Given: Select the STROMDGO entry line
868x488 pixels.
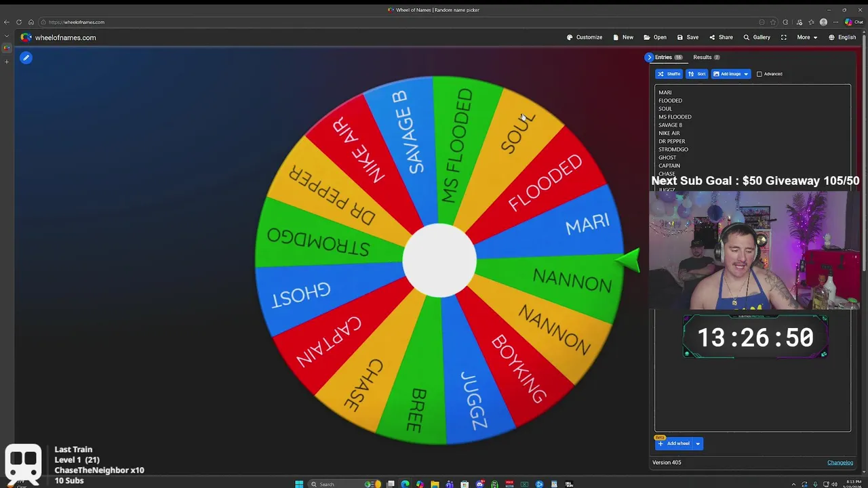Looking at the screenshot, I should click(x=673, y=150).
